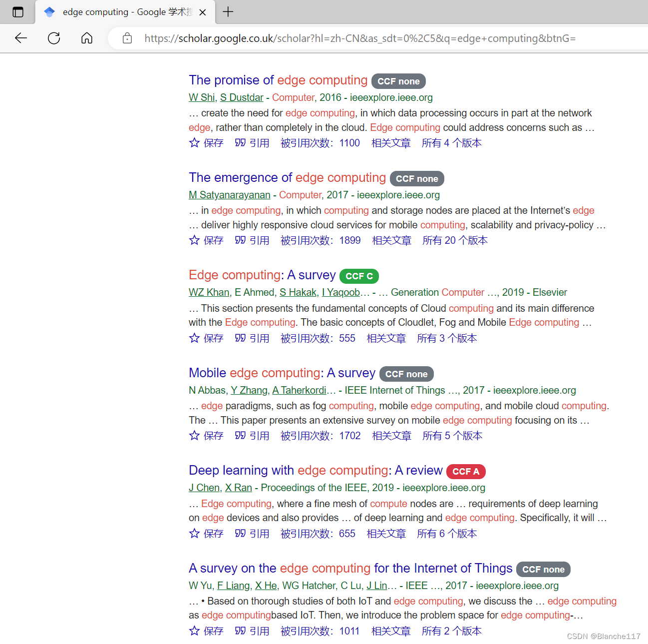
Task: Show all 20 versions of 'The emergence' paper
Action: pos(455,240)
